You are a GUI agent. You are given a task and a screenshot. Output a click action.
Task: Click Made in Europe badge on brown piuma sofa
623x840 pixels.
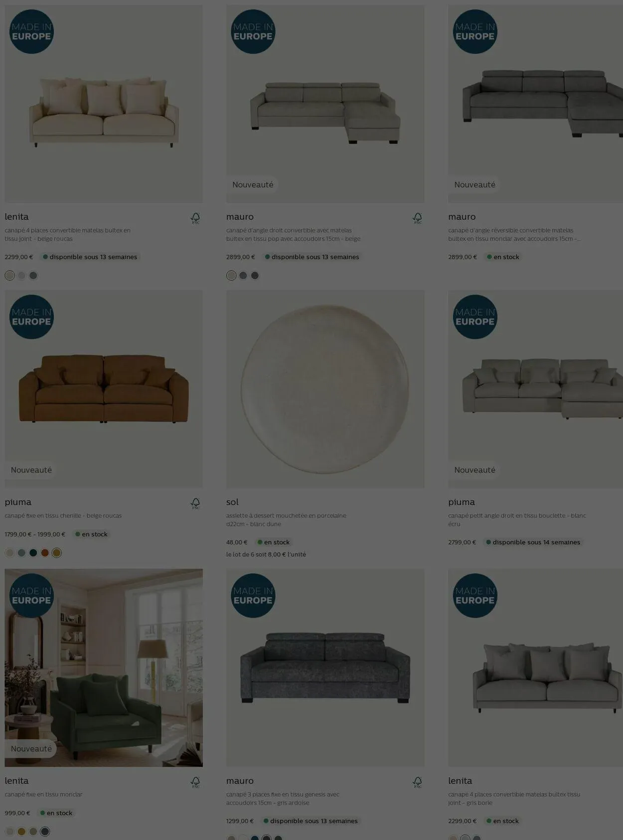pos(31,317)
